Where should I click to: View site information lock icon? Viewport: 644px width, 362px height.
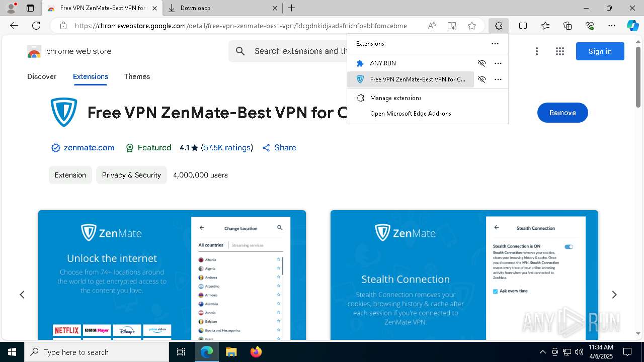coord(63,26)
